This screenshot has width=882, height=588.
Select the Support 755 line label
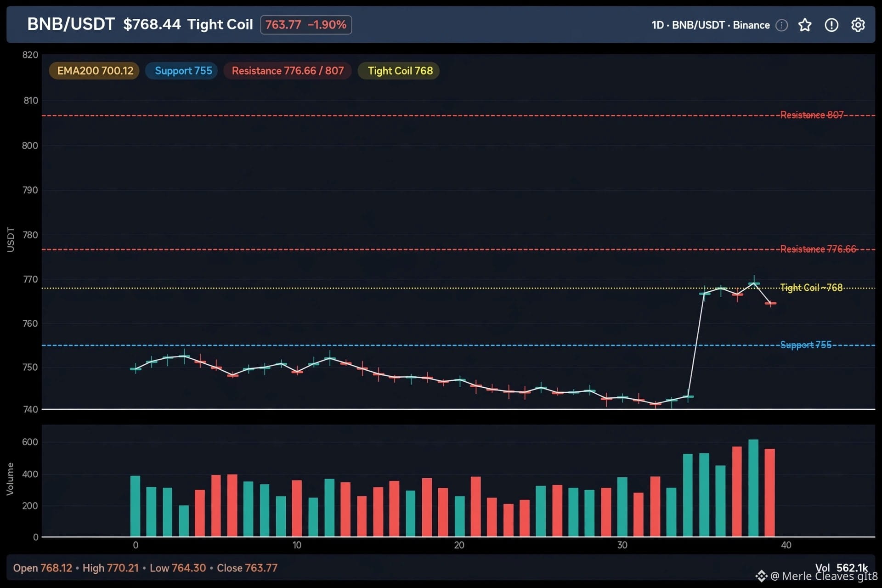pyautogui.click(x=806, y=345)
